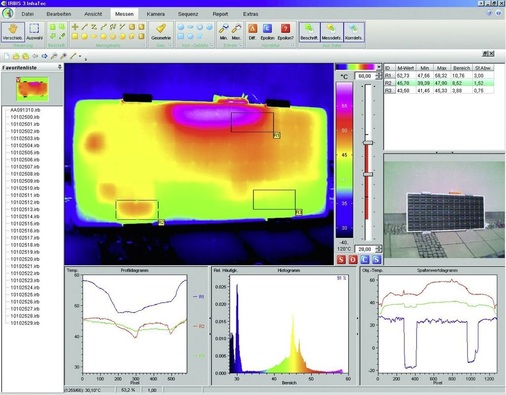This screenshot has height=395, width=506.
Task: Click the Bereich column header
Action: point(461,68)
